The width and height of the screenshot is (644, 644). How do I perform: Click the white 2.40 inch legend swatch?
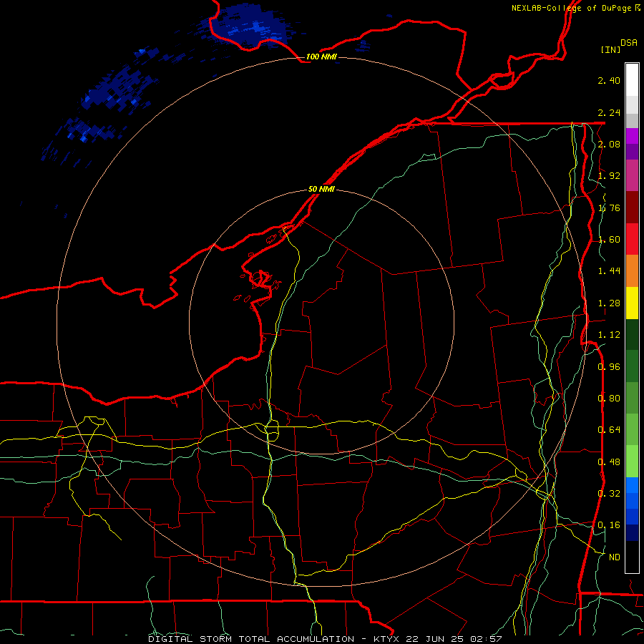632,80
